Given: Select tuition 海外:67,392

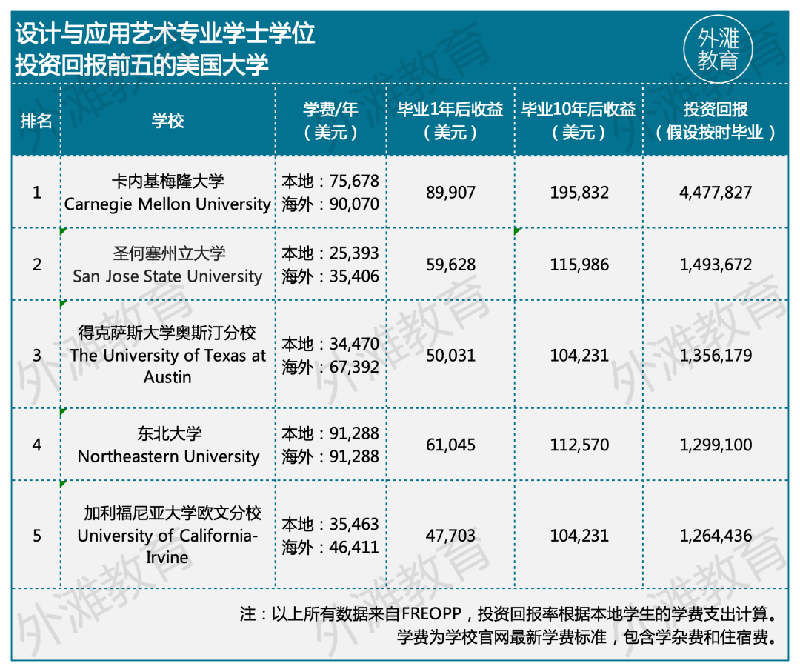Looking at the screenshot, I should click(x=330, y=367).
